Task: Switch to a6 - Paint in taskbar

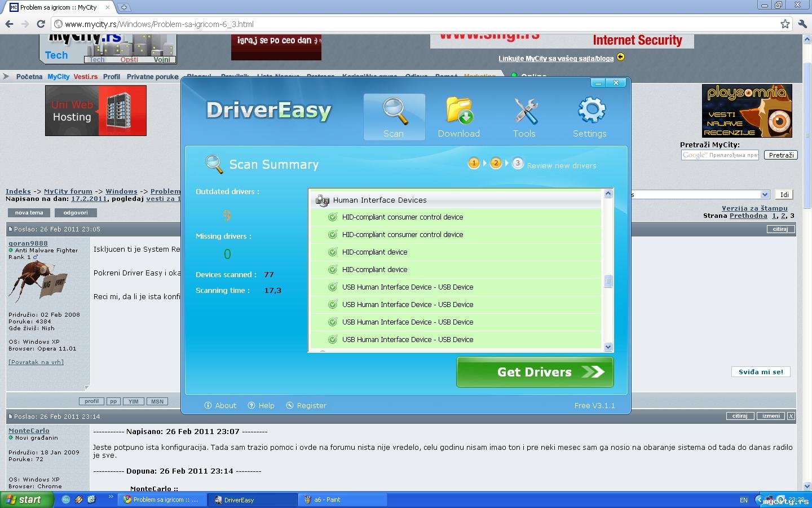Action: pos(343,500)
